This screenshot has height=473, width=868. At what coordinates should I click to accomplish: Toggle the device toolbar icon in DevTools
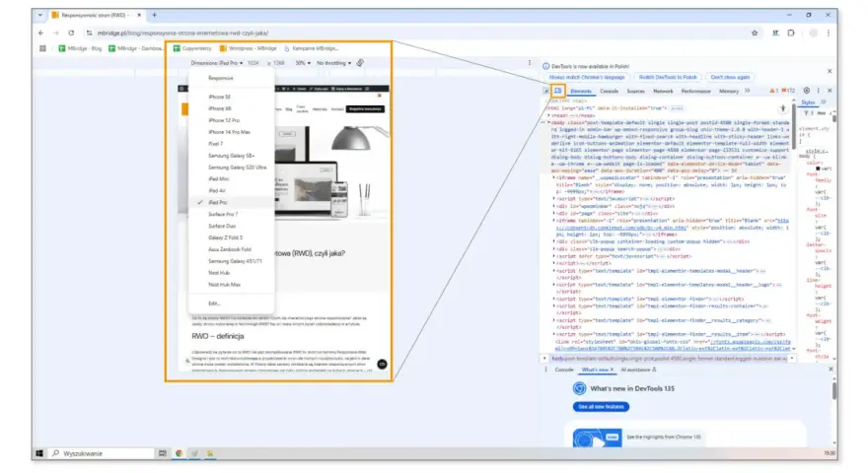[558, 91]
